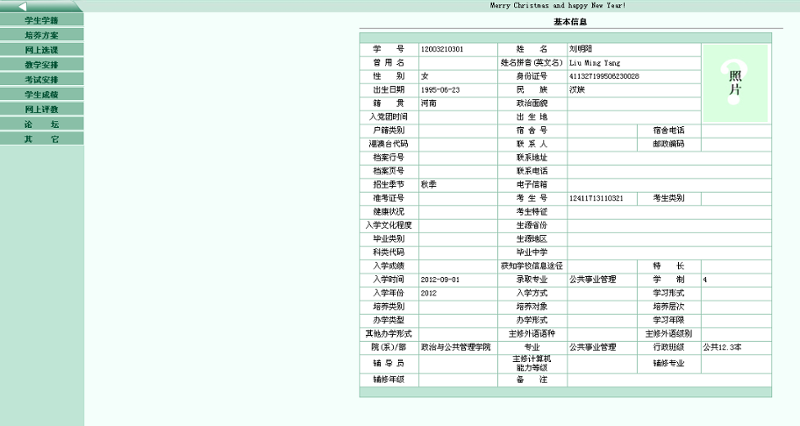Click the 考生类别 label
The image size is (800, 426).
click(x=669, y=198)
